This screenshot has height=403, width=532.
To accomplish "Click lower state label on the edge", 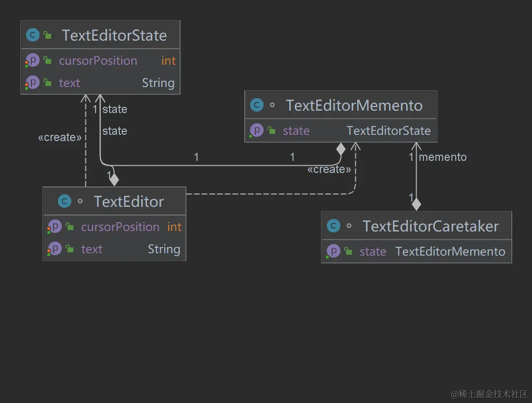I will click(115, 131).
